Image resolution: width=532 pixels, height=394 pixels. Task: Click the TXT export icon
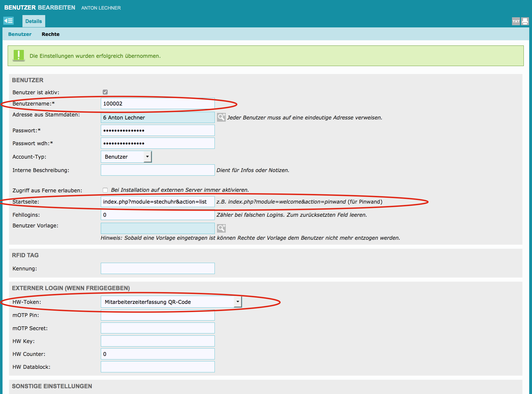pos(516,21)
